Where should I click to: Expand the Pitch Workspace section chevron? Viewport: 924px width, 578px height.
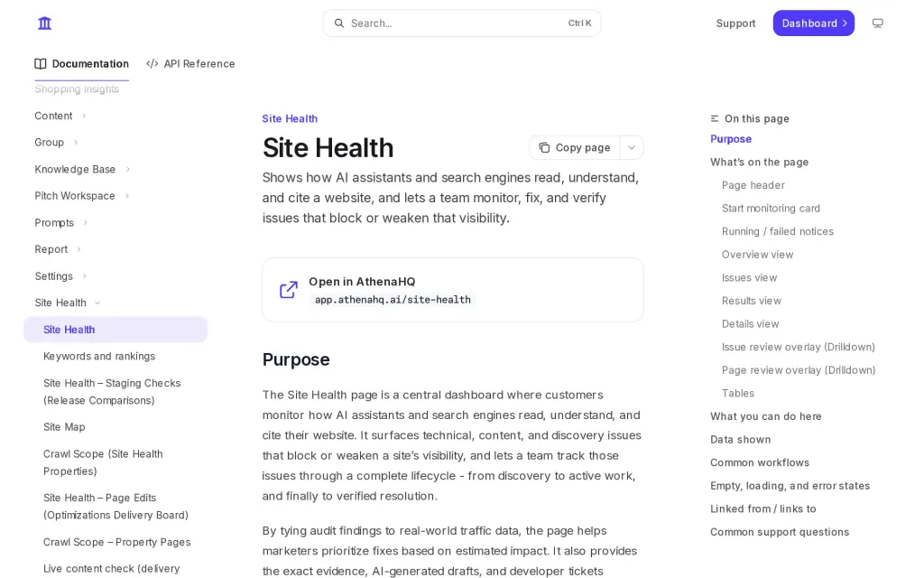[127, 196]
